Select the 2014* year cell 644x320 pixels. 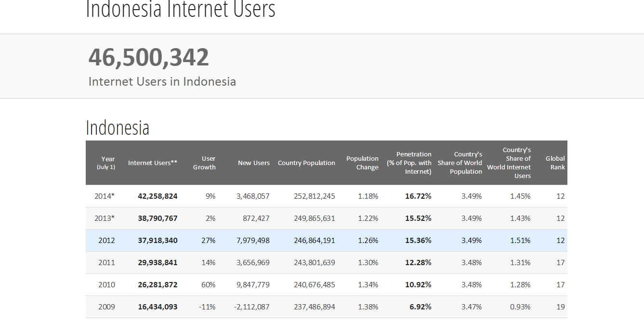pyautogui.click(x=105, y=196)
